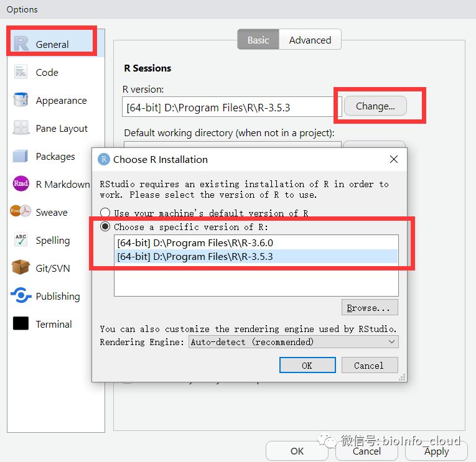This screenshot has height=462, width=476.
Task: Open Pane Layout grid icon
Action: point(21,127)
